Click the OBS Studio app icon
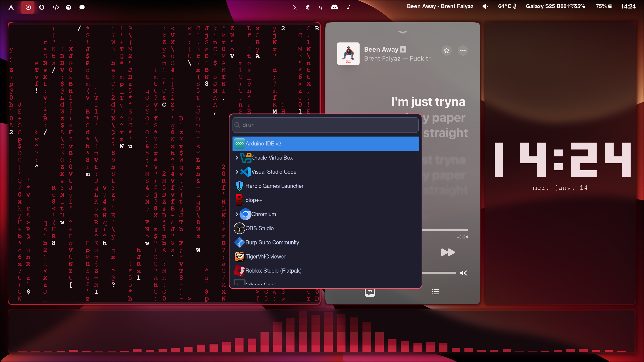644x362 pixels. click(x=239, y=228)
